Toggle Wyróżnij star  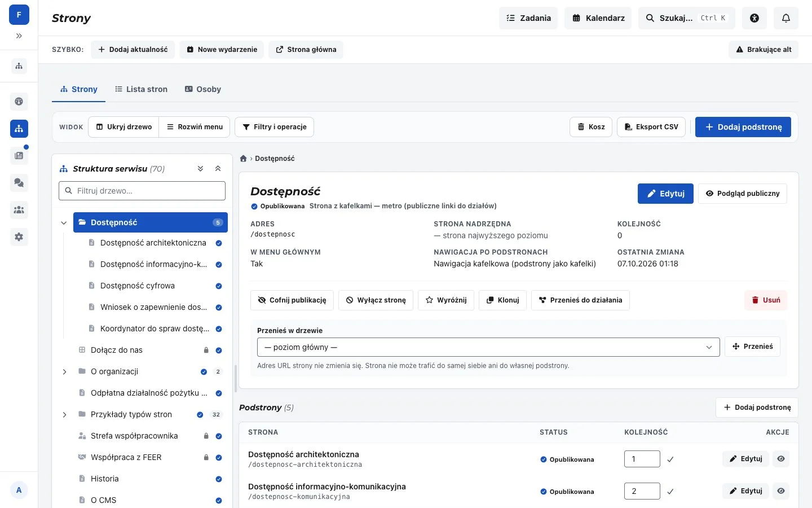pyautogui.click(x=446, y=300)
